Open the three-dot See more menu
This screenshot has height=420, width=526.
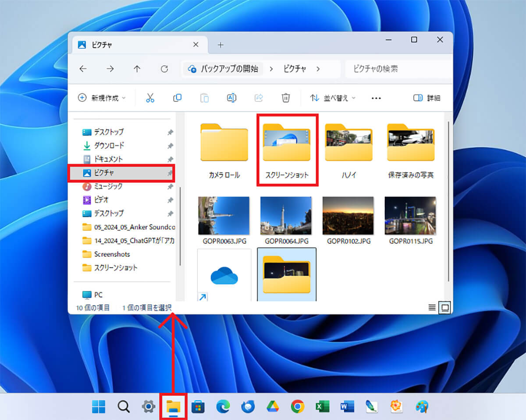point(376,98)
